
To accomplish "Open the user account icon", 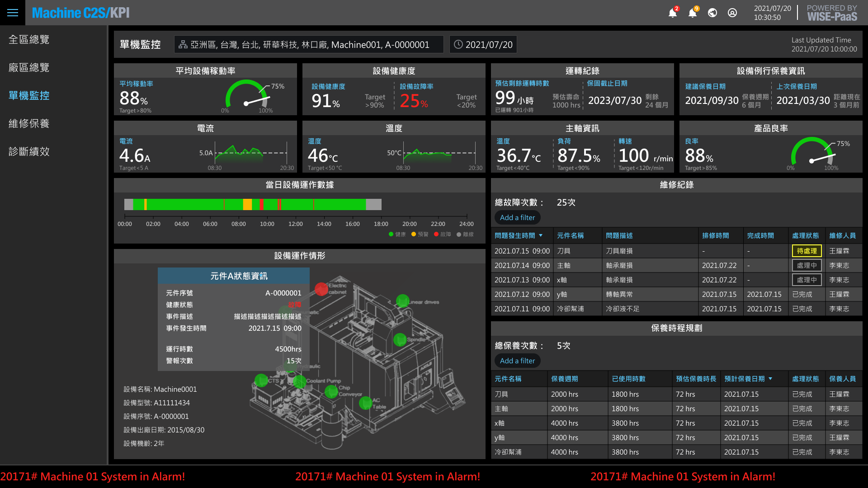I will tap(732, 13).
